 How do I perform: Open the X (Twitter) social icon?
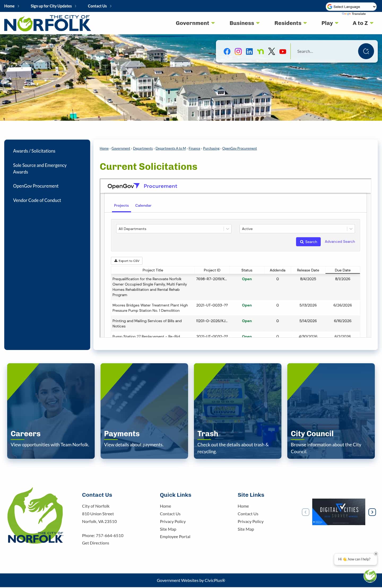[x=272, y=51]
